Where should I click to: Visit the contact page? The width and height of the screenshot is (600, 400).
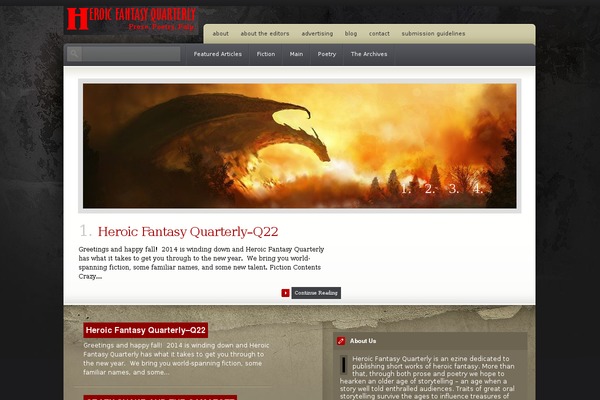coord(379,34)
